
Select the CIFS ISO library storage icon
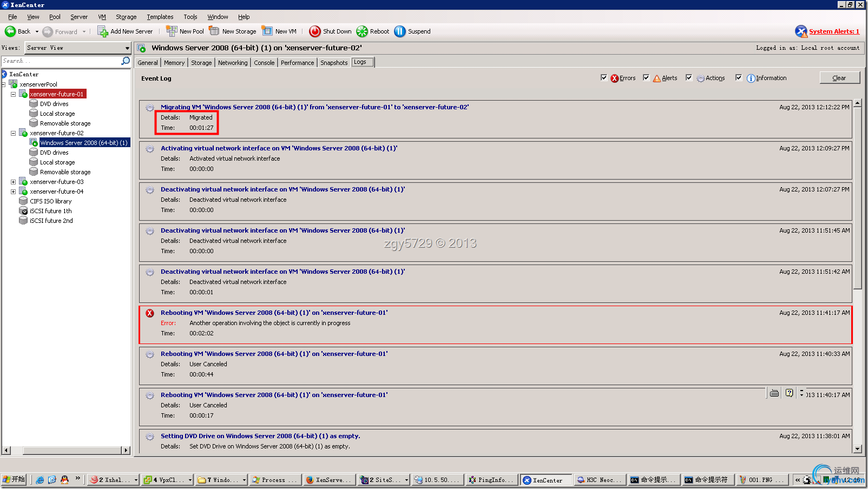23,201
